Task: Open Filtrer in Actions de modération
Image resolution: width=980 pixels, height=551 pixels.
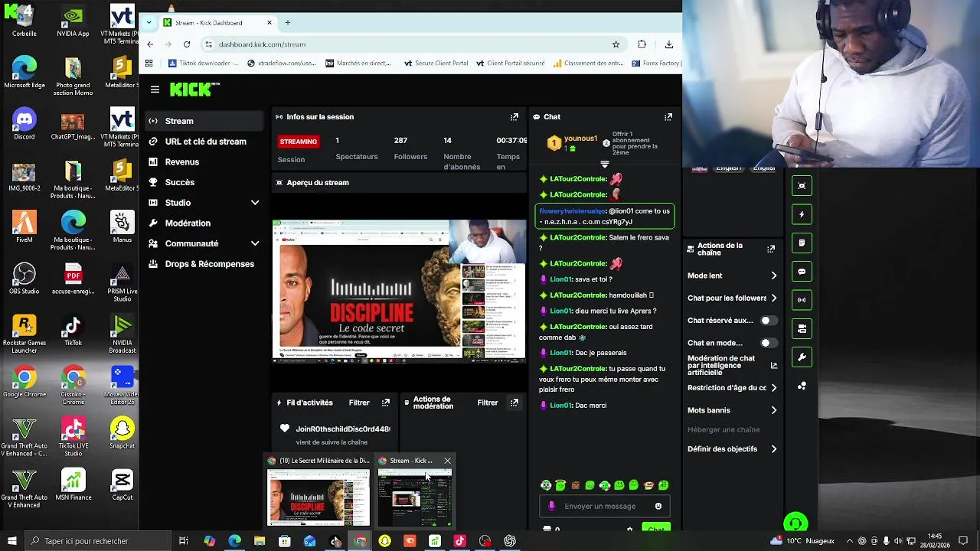Action: [x=488, y=403]
